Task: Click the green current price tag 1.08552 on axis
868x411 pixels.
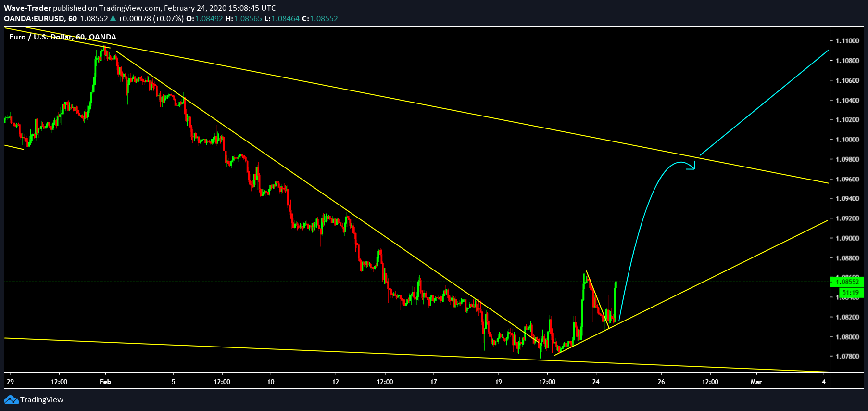Action: (847, 282)
